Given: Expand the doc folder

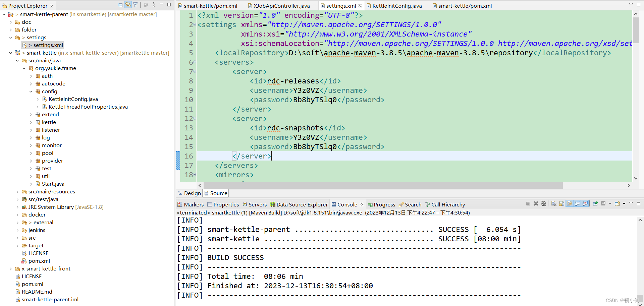Looking at the screenshot, I should point(10,22).
